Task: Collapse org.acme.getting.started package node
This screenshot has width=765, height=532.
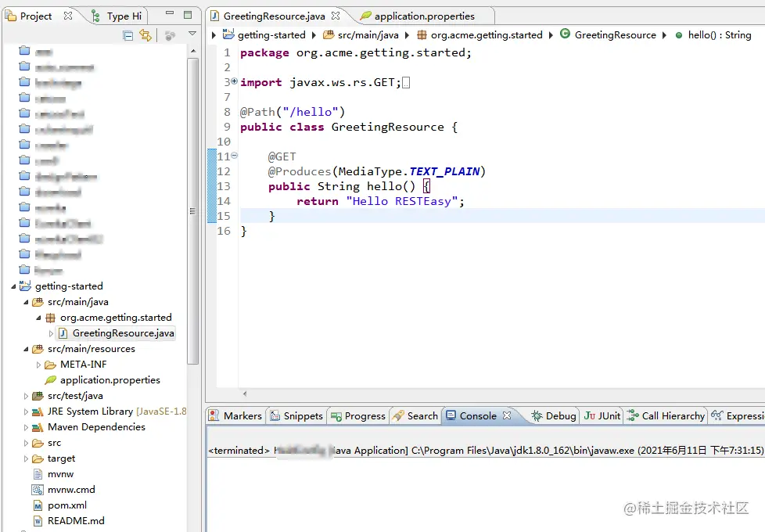Action: pos(38,318)
